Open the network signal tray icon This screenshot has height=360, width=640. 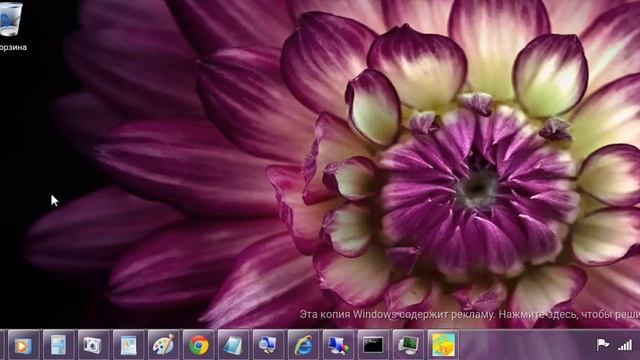625,345
